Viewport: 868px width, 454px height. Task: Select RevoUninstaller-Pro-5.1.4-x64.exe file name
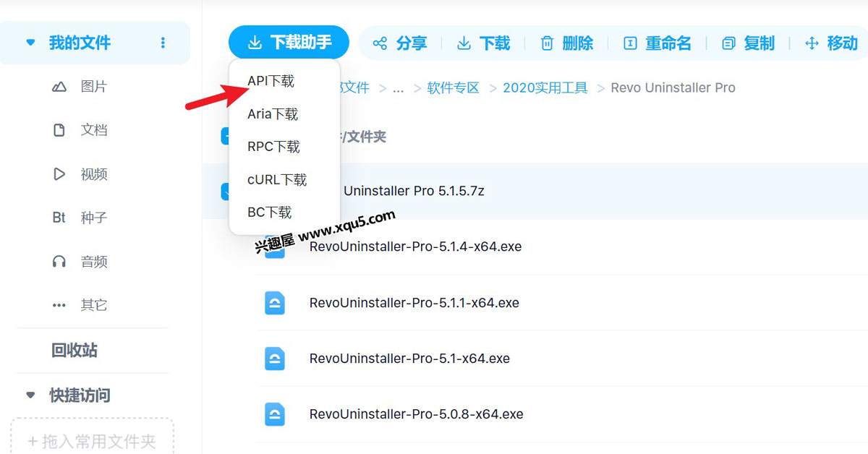coord(415,247)
